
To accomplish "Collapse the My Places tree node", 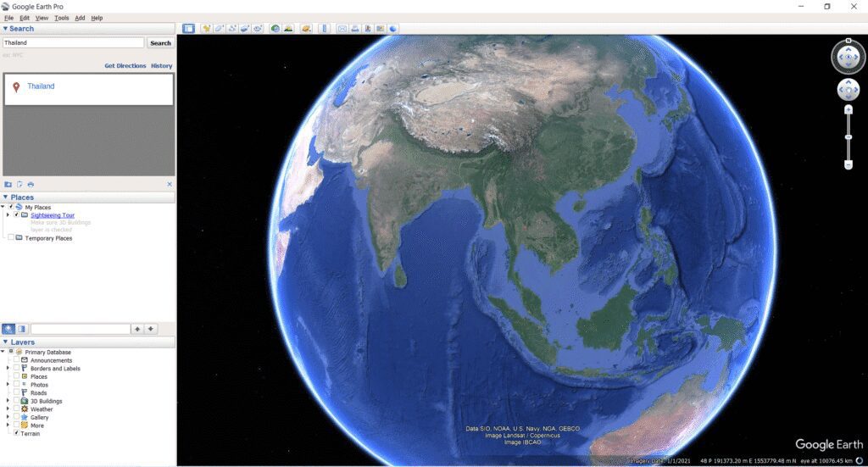I will click(x=3, y=207).
